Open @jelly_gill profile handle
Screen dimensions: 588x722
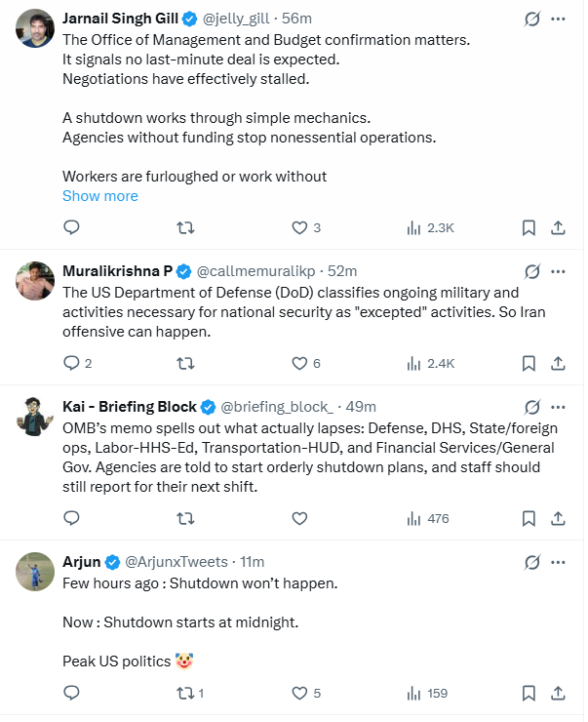point(236,20)
